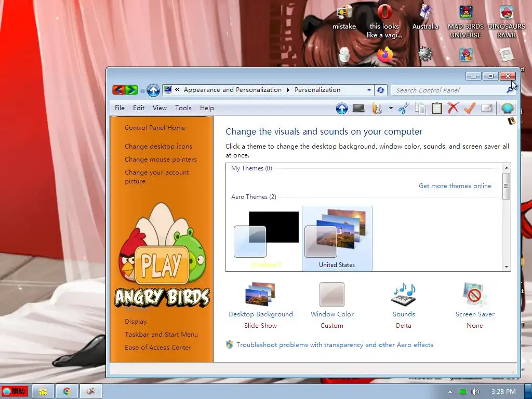Click the folder views toolbar icon
Image resolution: width=532 pixels, height=399 pixels.
pos(377,108)
